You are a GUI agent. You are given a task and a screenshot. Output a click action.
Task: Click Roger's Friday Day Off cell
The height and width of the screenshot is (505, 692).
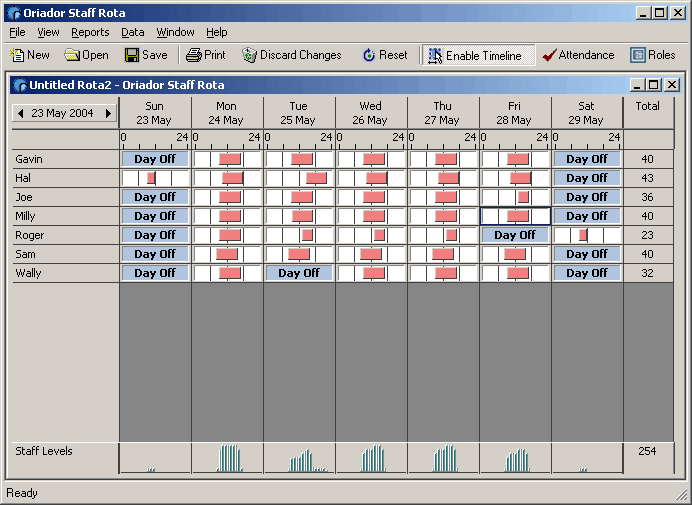[515, 235]
